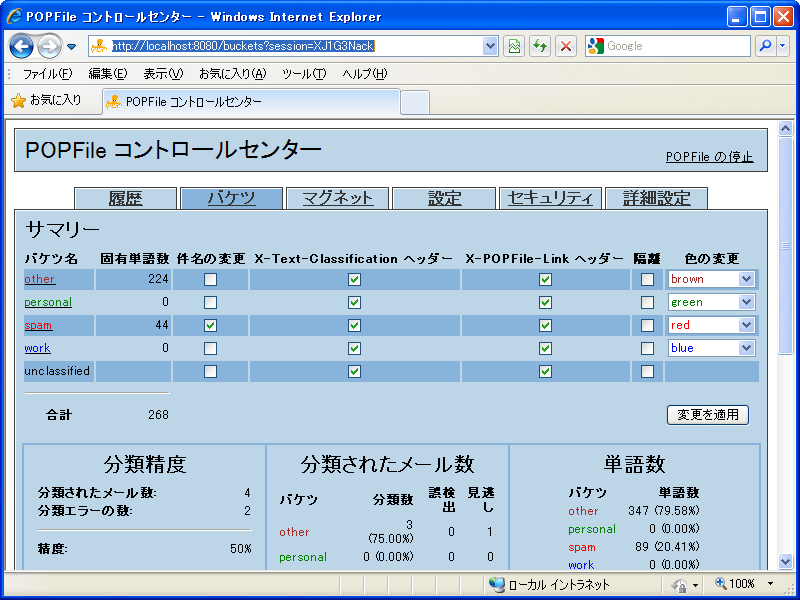Open the お気に入り(A) menu
Viewport: 800px width, 600px height.
233,74
